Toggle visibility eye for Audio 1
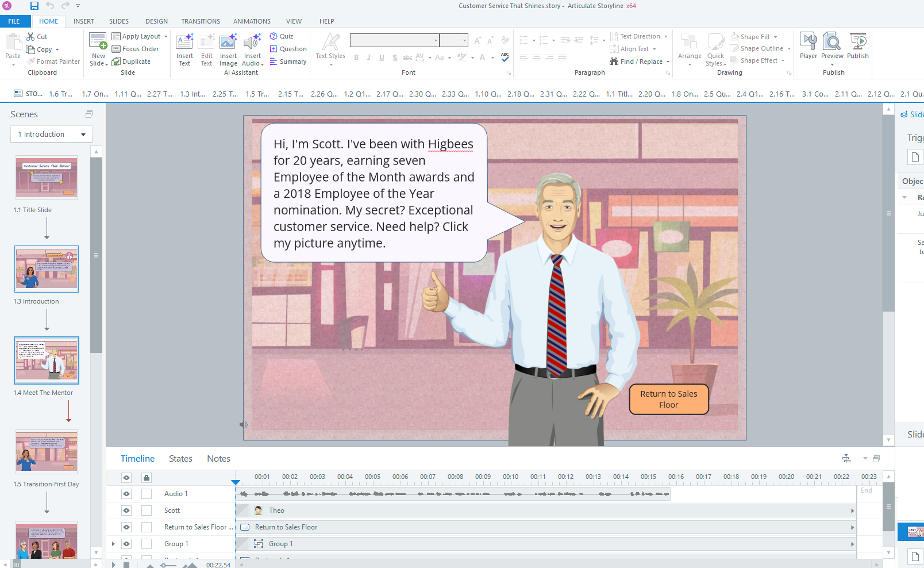Screen dimensions: 924x568 [126, 494]
